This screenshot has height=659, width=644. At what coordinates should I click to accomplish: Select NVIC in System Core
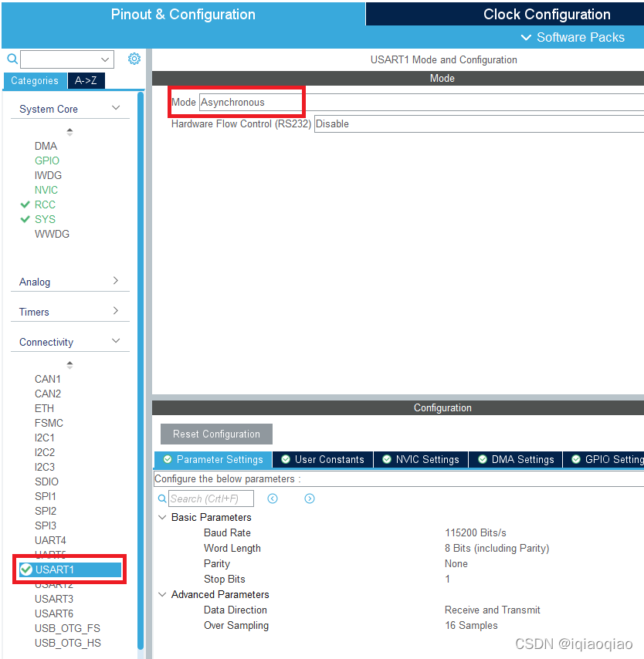46,190
